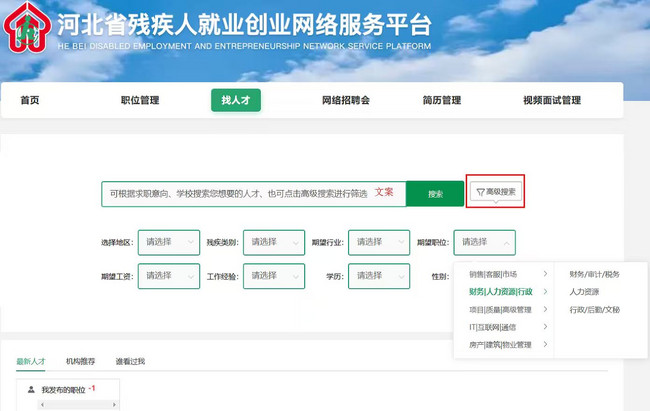Viewport: 650px width, 411px height.
Task: Switch to the 谁看过我 tab
Action: click(x=130, y=361)
